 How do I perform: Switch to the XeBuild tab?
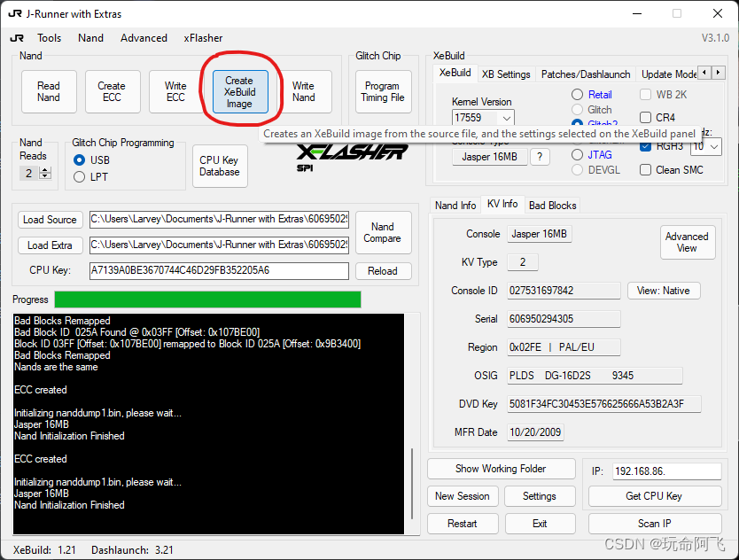tap(455, 73)
